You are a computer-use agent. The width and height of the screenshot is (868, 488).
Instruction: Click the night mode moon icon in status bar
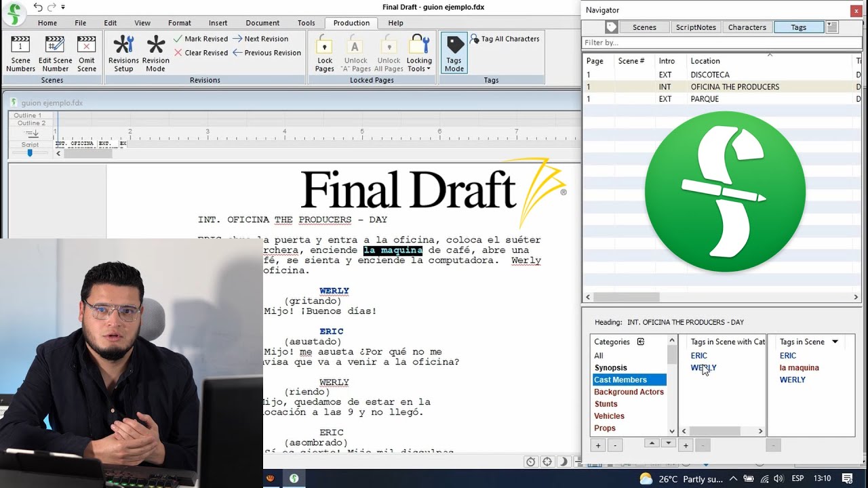(563, 462)
